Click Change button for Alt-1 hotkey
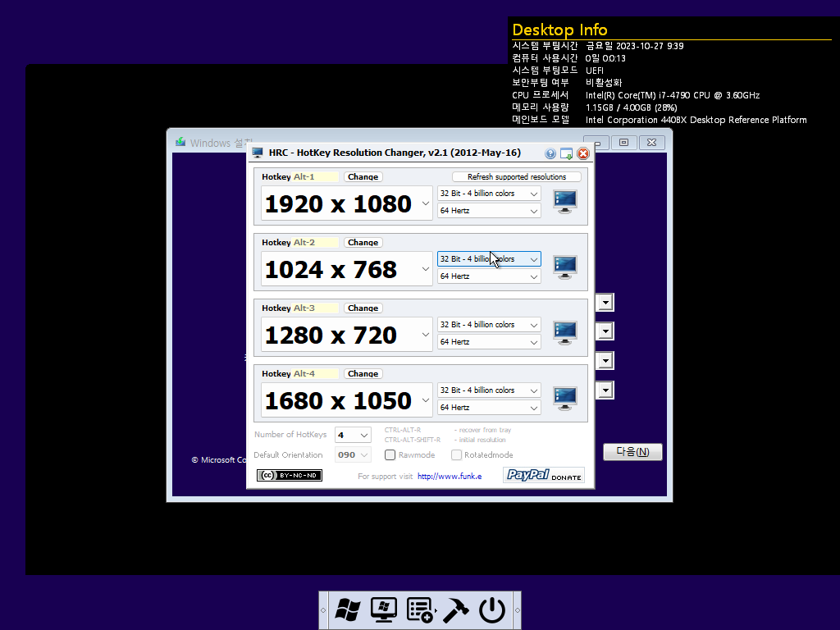The image size is (840, 630). [x=363, y=177]
